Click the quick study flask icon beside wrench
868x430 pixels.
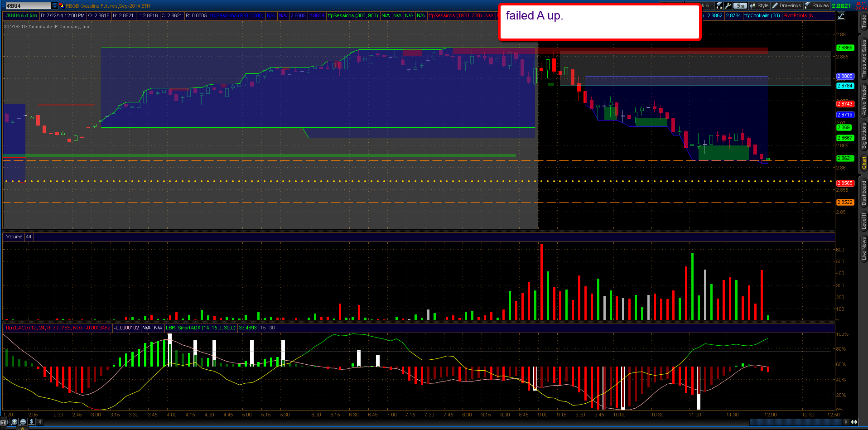pos(719,6)
